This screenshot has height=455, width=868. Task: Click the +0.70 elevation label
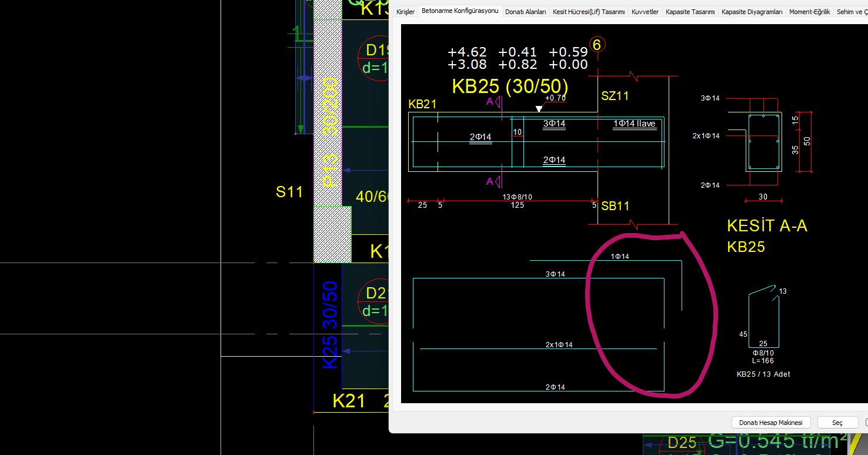pyautogui.click(x=555, y=98)
